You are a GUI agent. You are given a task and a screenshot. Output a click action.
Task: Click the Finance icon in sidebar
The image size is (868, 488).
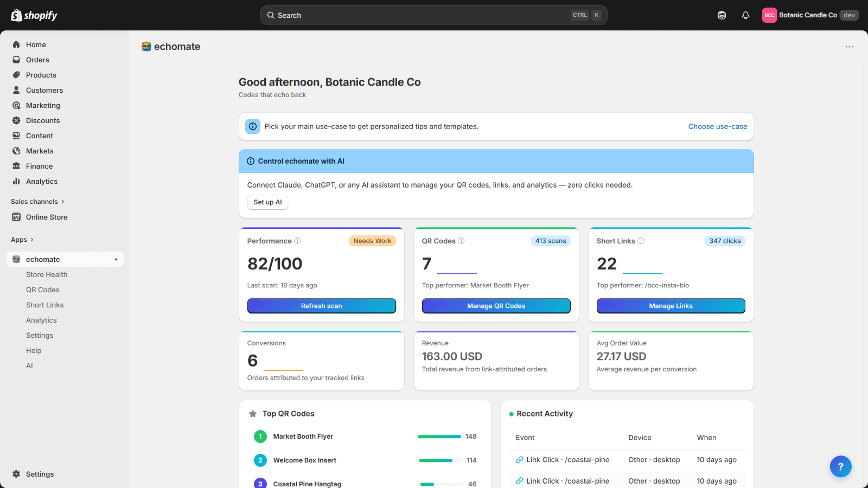(16, 166)
